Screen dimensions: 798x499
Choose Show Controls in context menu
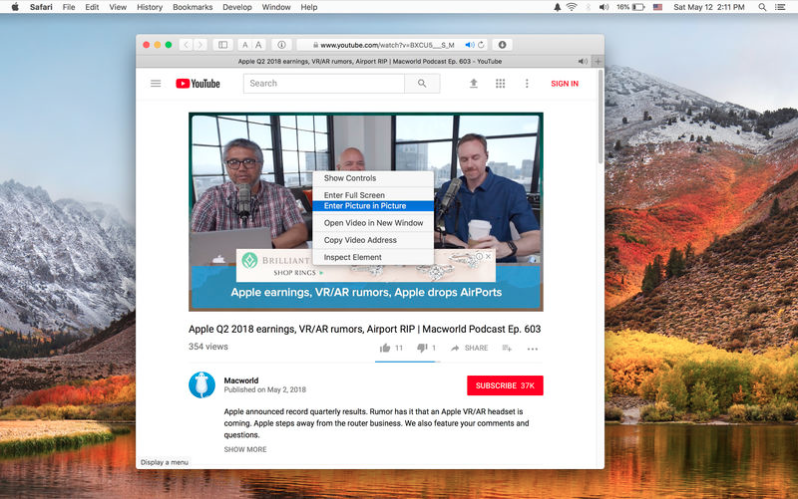373,178
